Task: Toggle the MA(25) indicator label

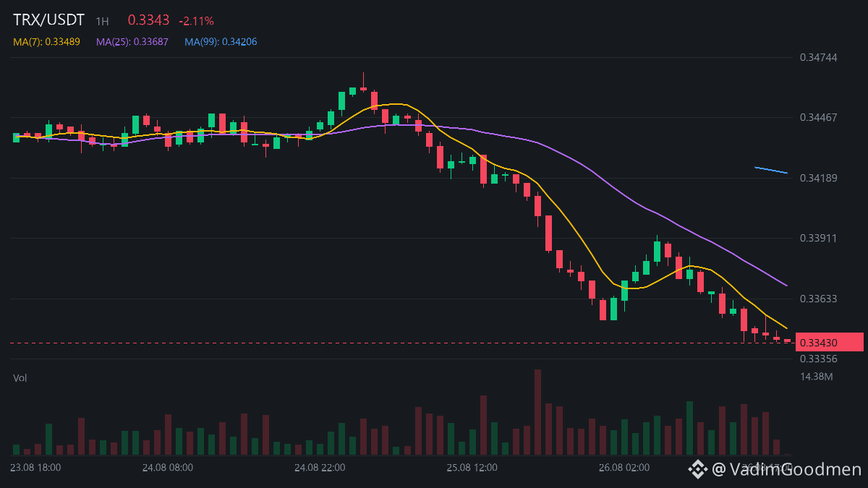Action: tap(132, 42)
